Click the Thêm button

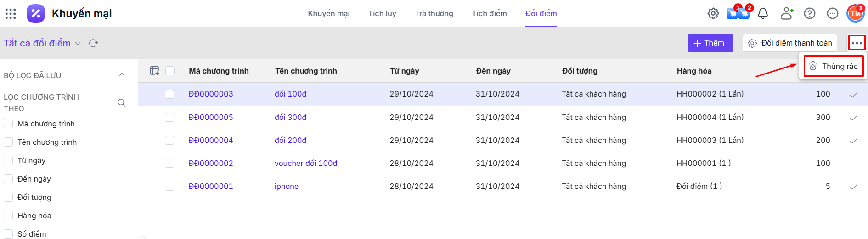710,43
